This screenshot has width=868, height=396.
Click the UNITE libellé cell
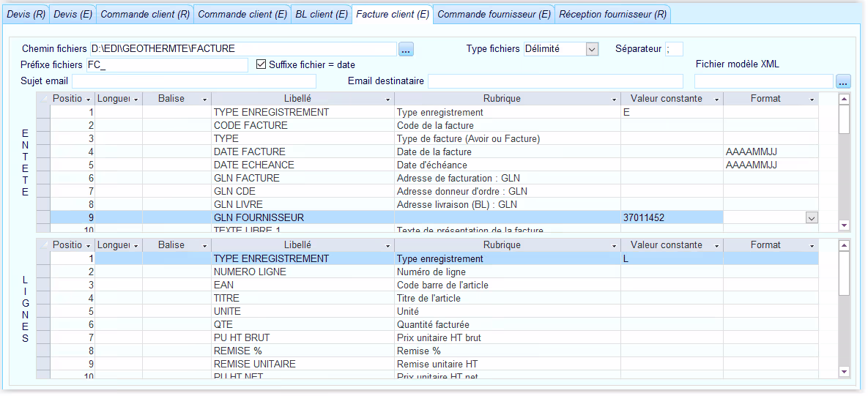[303, 312]
